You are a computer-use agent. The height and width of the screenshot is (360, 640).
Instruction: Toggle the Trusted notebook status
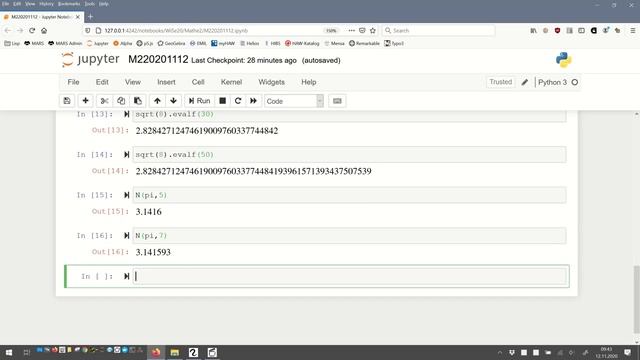(x=500, y=82)
